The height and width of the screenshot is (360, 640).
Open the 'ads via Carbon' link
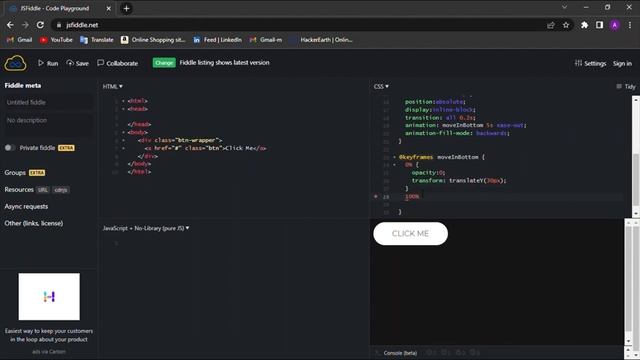[49, 351]
